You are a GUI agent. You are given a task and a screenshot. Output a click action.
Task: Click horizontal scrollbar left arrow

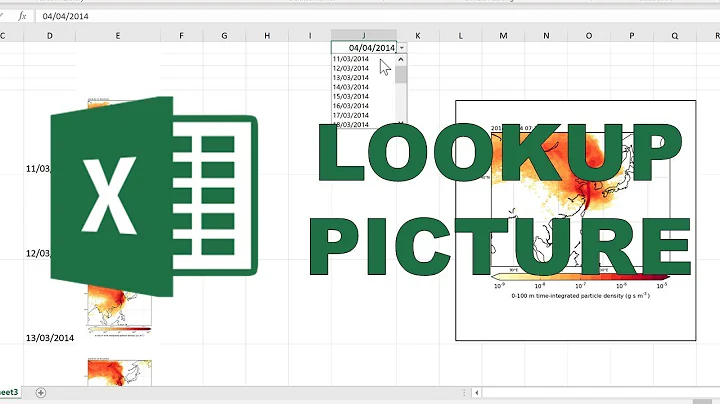click(x=477, y=393)
